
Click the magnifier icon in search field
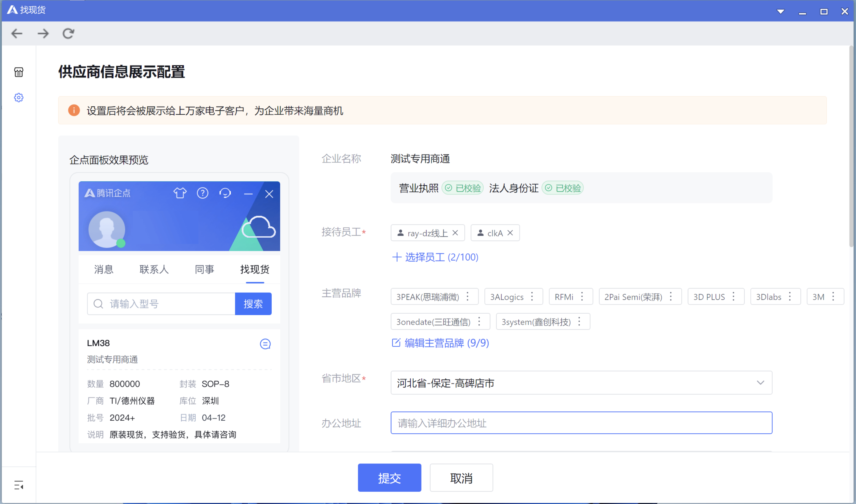click(x=98, y=304)
